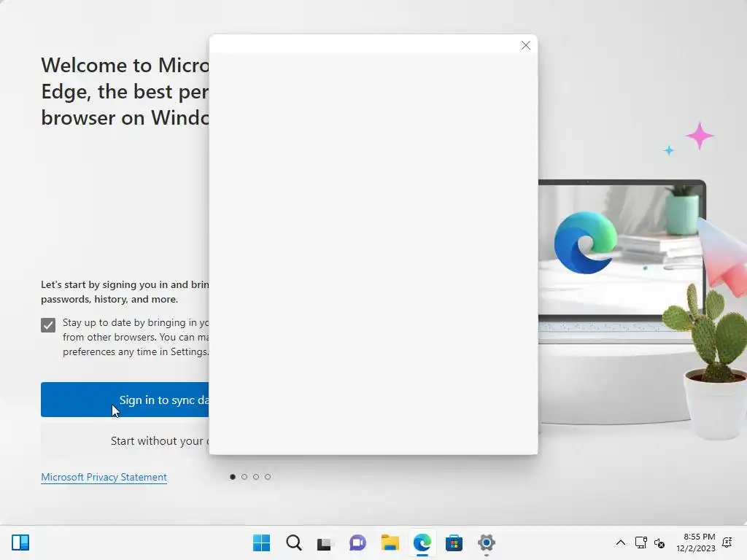Jump to the second page indicator dot
The width and height of the screenshot is (747, 560).
pyautogui.click(x=244, y=477)
